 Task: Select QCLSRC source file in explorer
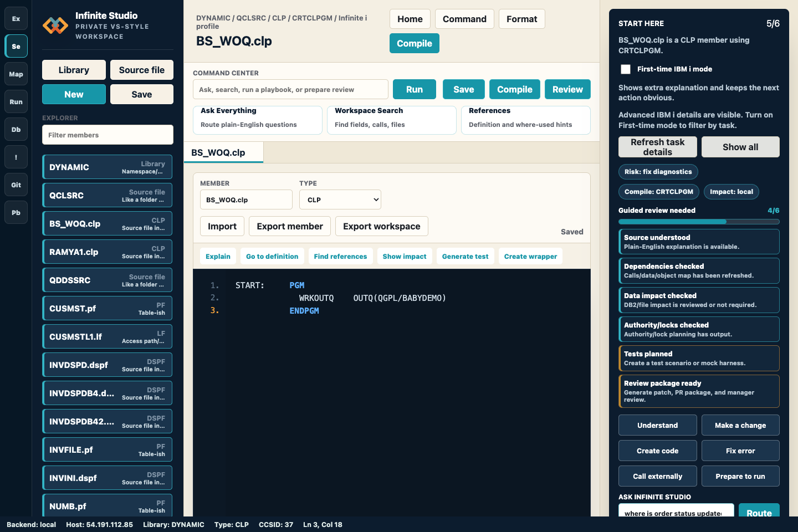[108, 195]
